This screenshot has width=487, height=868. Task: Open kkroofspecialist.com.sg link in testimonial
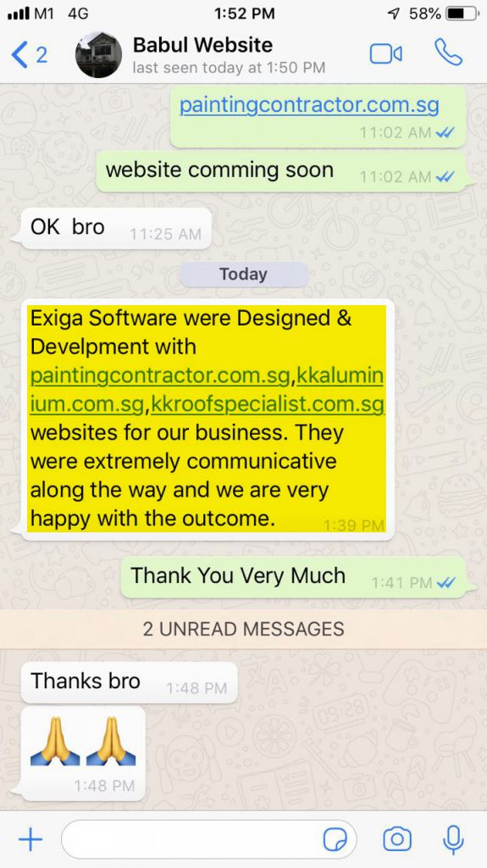pyautogui.click(x=268, y=404)
